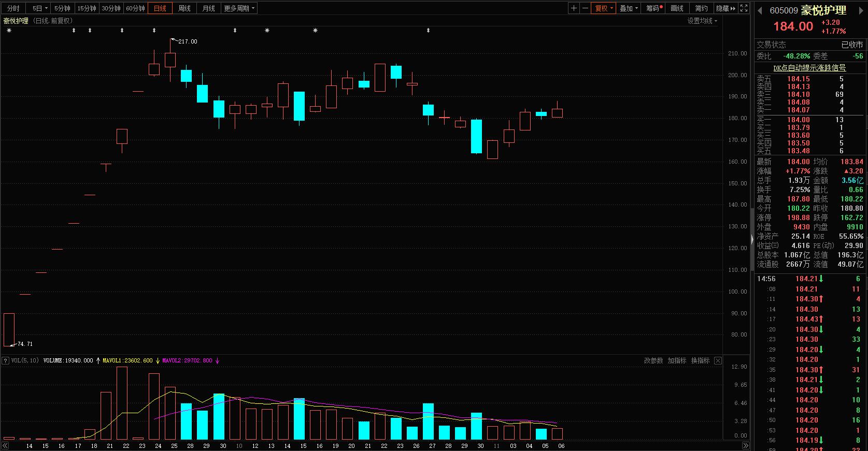Click the 委比 value -48.28%

796,56
